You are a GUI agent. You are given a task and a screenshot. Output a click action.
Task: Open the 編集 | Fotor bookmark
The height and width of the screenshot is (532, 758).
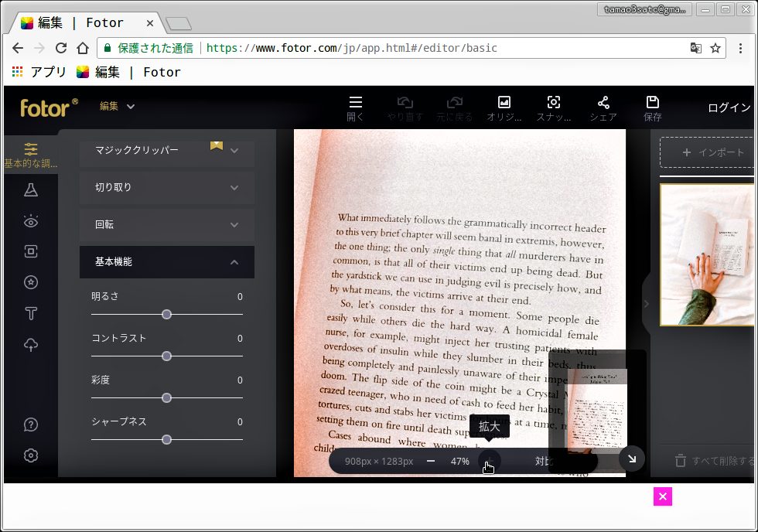(128, 72)
